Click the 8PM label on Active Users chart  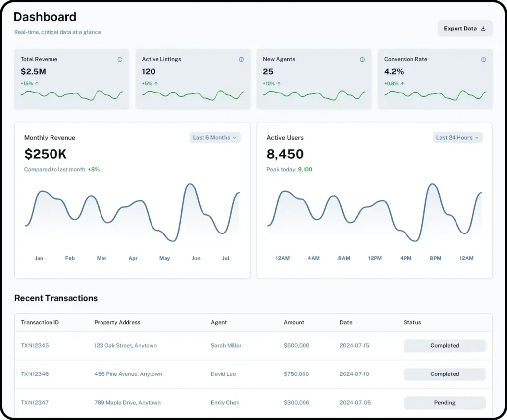pyautogui.click(x=435, y=258)
